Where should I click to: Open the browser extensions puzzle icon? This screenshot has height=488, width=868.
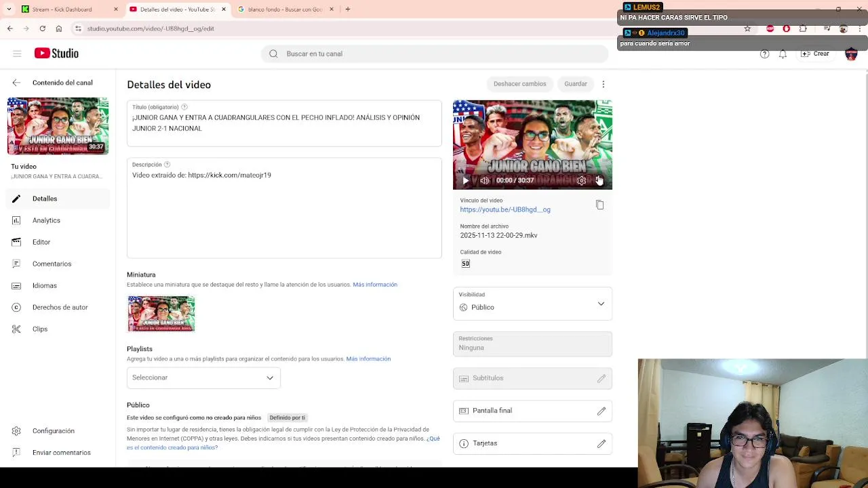pyautogui.click(x=803, y=28)
